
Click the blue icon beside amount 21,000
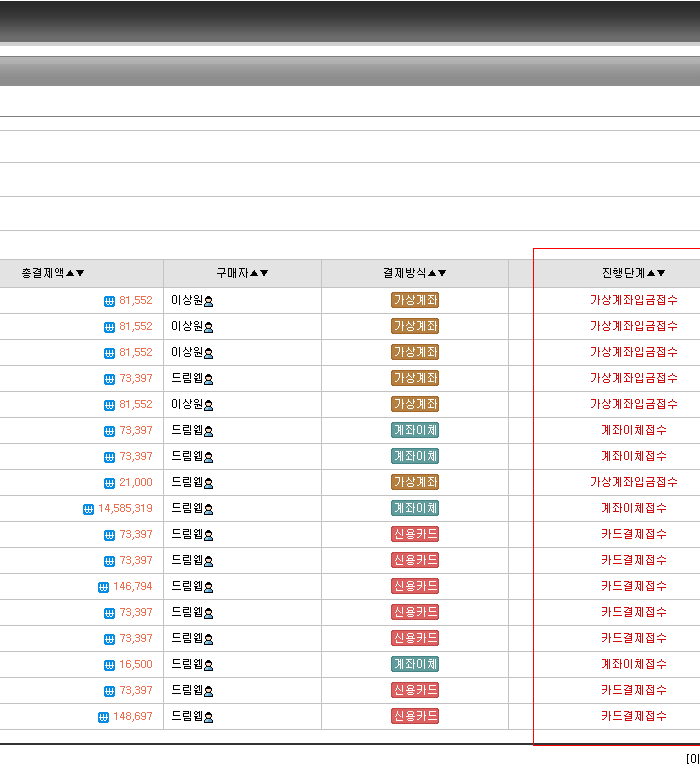(x=110, y=483)
